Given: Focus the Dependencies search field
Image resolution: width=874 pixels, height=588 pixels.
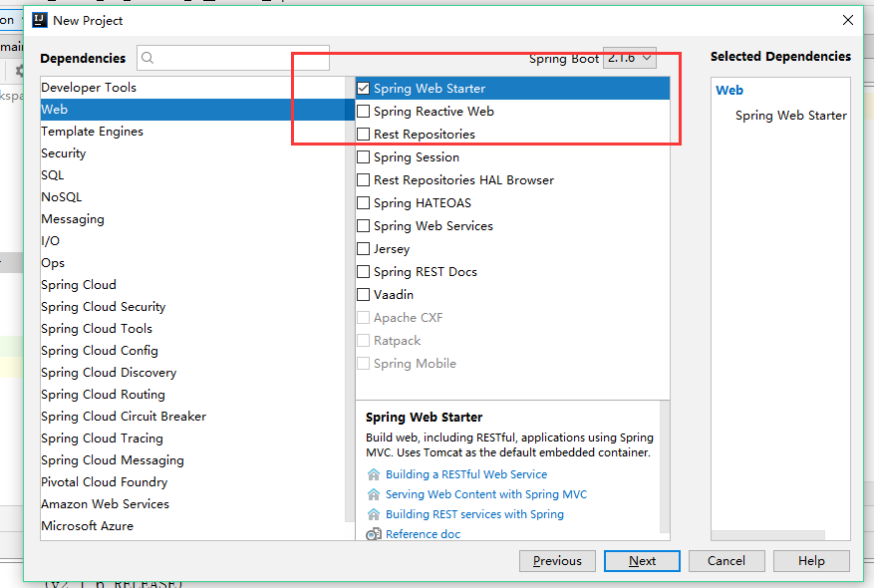Looking at the screenshot, I should click(233, 58).
